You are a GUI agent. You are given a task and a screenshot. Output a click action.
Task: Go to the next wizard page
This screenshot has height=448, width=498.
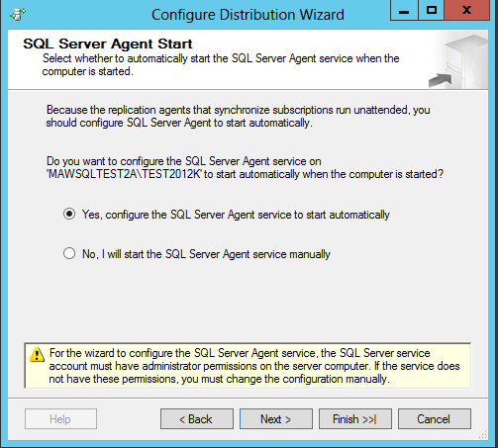point(276,419)
